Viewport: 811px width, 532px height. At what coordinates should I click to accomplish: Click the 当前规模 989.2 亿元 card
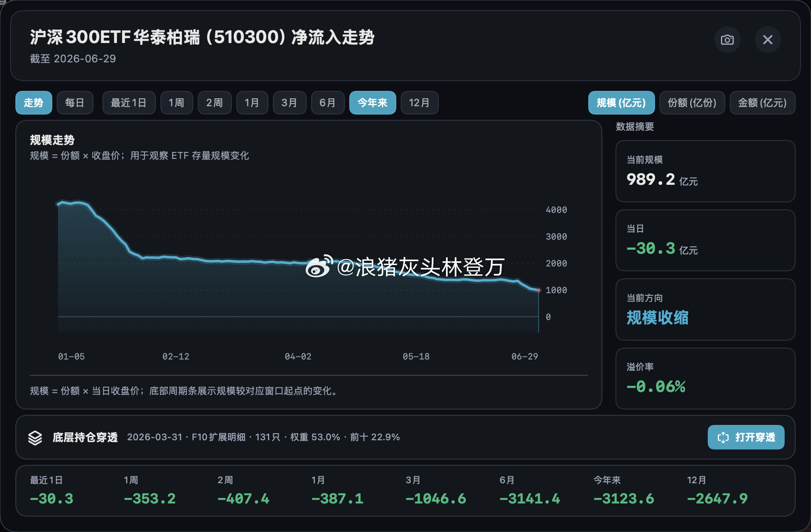point(705,171)
